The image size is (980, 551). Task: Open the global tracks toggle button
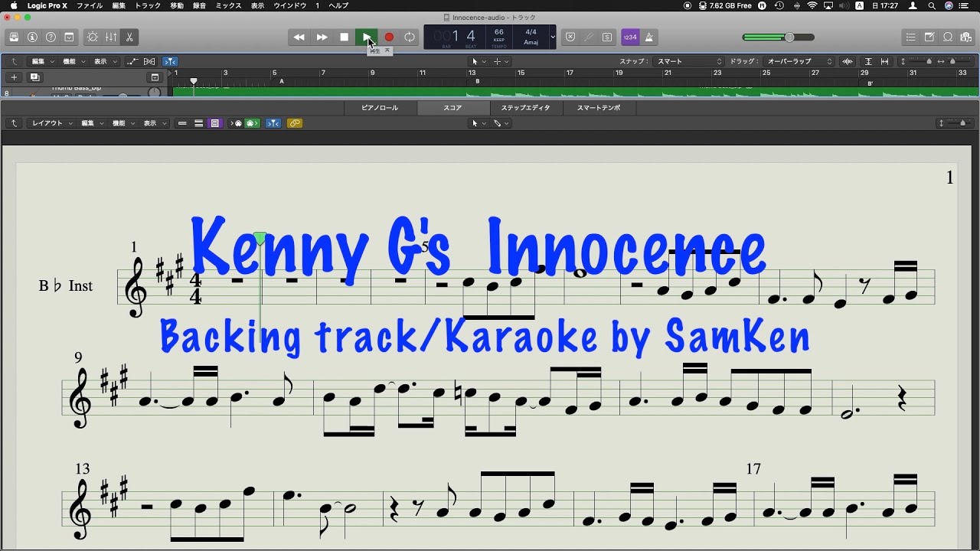point(155,77)
